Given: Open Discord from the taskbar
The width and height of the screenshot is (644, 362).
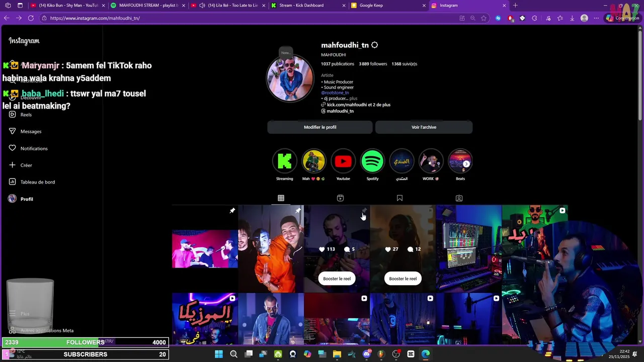Looking at the screenshot, I should tap(367, 354).
